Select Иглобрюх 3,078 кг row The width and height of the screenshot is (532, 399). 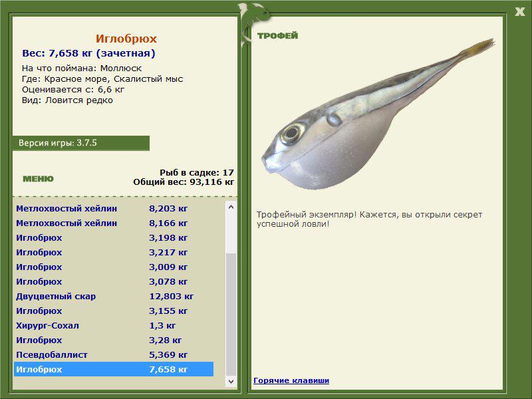pos(114,281)
